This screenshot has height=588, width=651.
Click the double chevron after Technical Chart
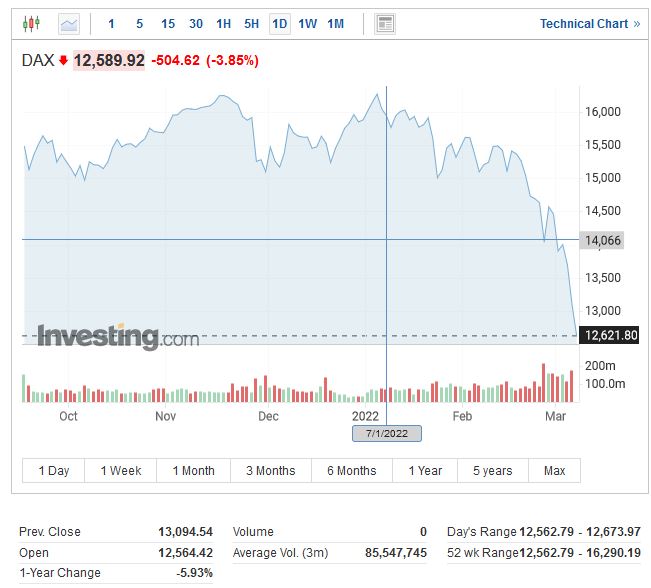(x=637, y=24)
